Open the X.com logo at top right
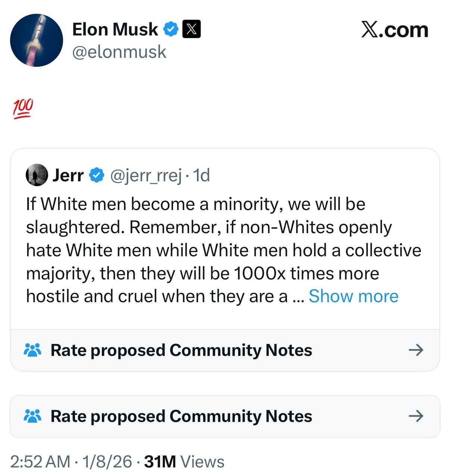Screen dimensions: 450x476 pos(394,30)
